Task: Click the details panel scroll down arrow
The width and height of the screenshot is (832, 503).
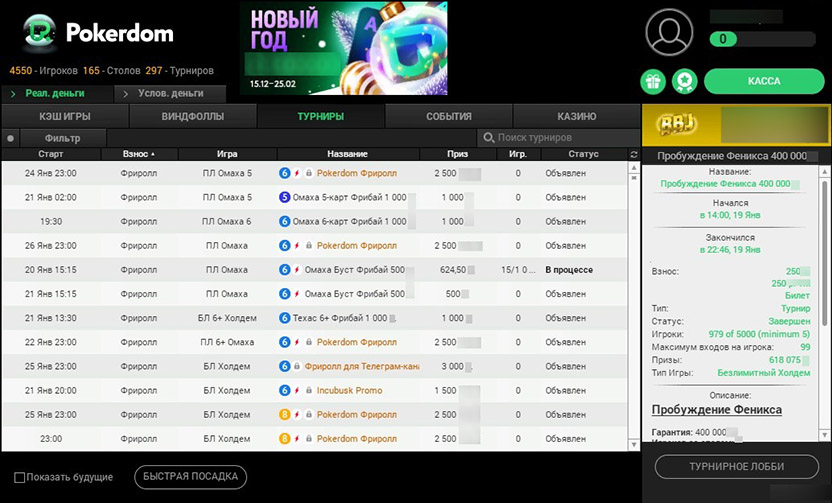Action: click(825, 435)
